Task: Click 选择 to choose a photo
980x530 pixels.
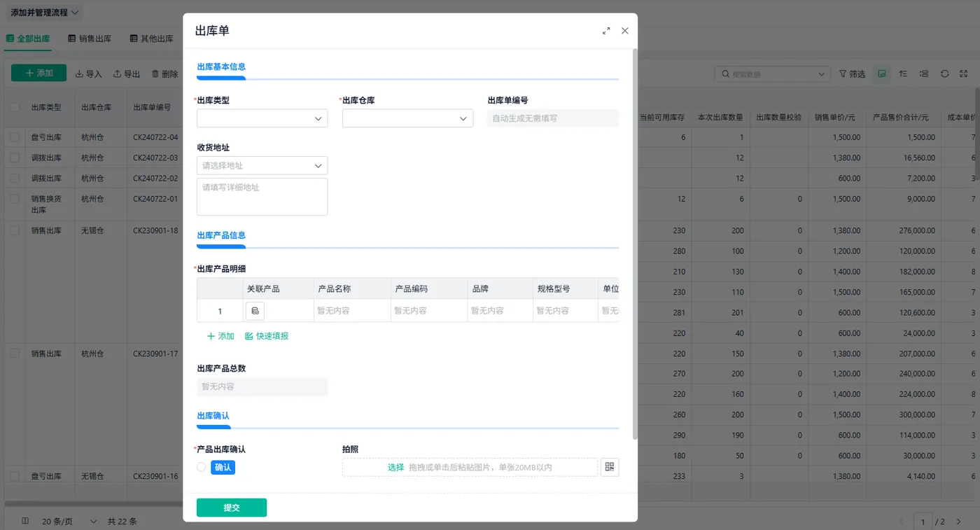Action: click(396, 467)
